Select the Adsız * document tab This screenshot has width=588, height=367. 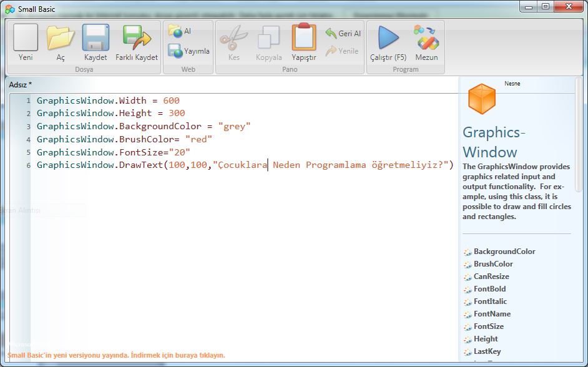(20, 85)
